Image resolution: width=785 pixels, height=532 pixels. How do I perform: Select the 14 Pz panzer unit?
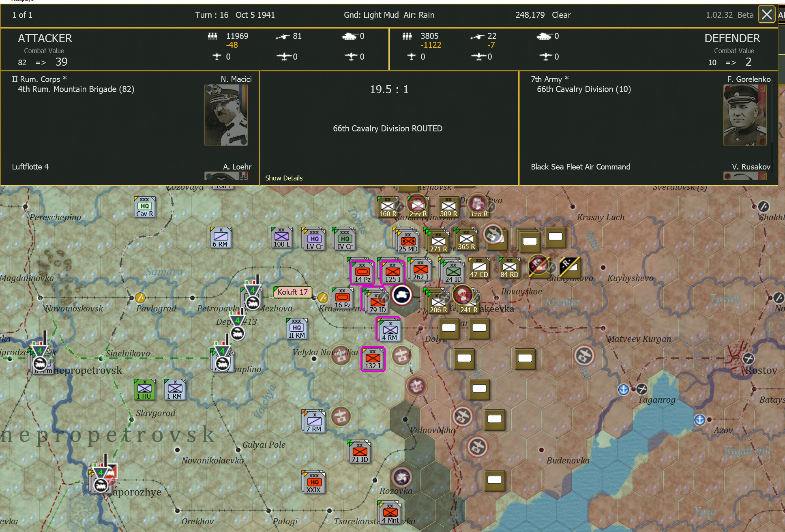coord(362,272)
